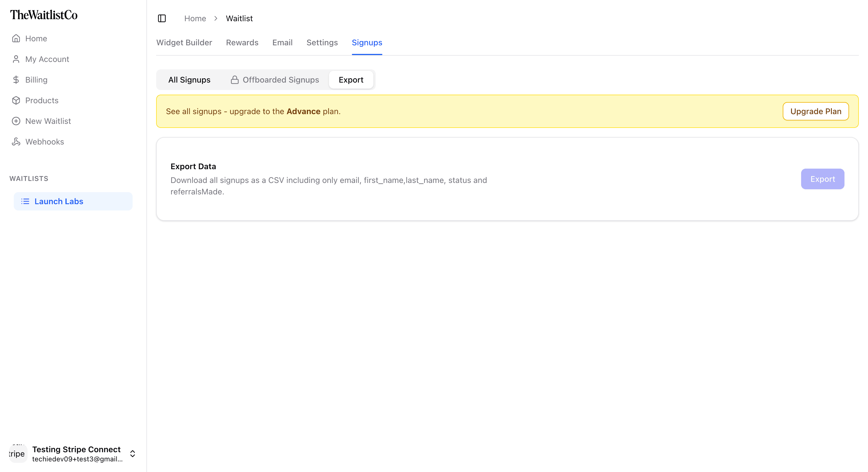Click the lock icon on Offboarded Signups

point(235,80)
